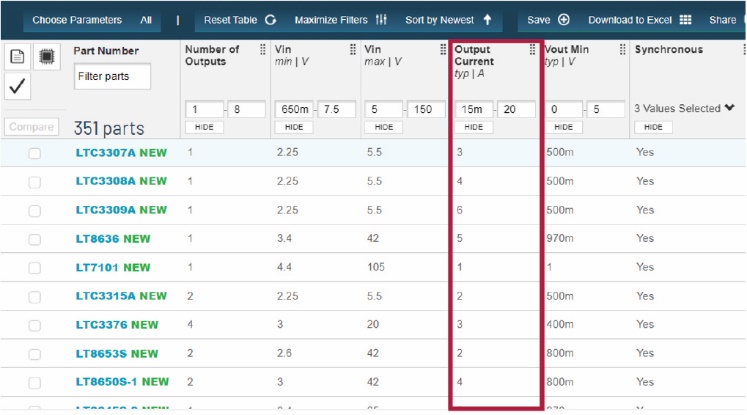This screenshot has width=747, height=415.
Task: Select the LT8636 row checkbox
Action: point(34,239)
